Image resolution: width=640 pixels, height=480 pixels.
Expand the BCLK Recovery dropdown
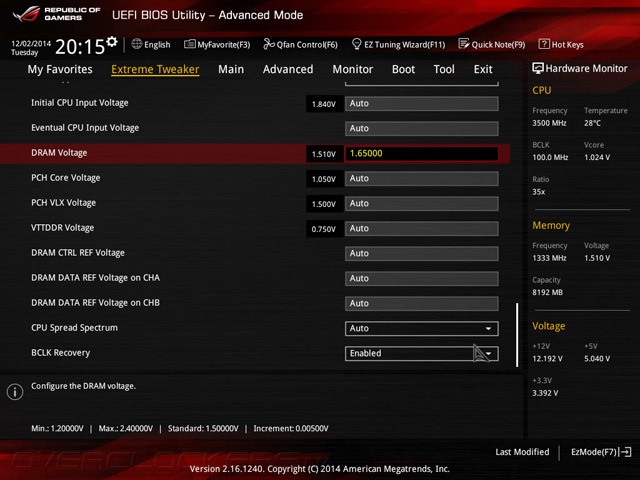point(421,353)
